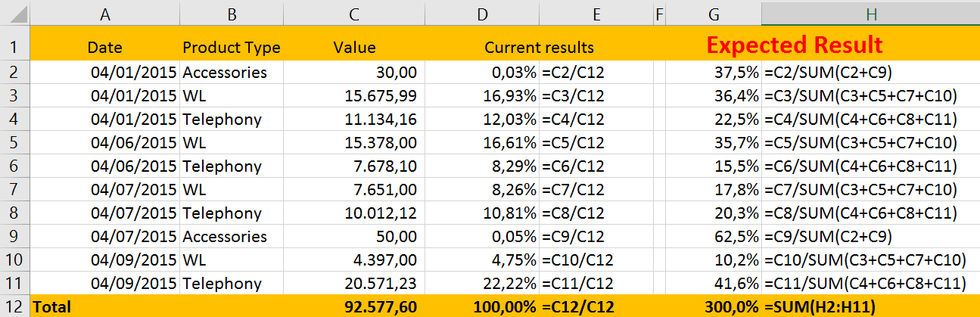Select the cell showing 62,5%
Screen dimensions: 980x317
(x=713, y=236)
